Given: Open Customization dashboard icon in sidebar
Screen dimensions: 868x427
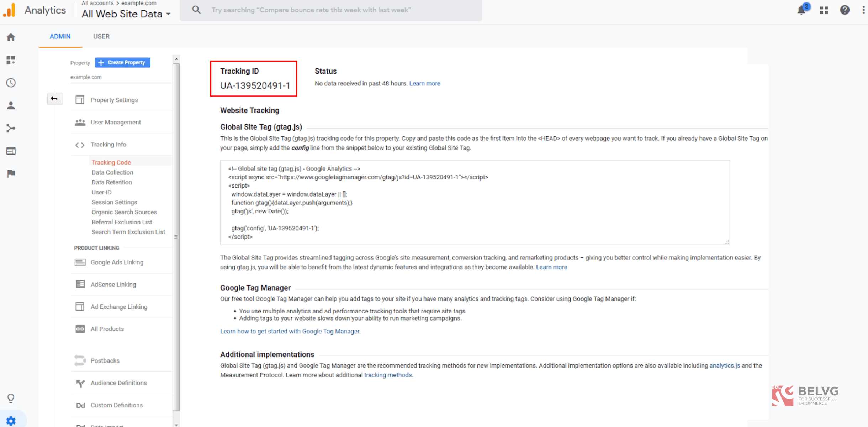Looking at the screenshot, I should (x=11, y=60).
